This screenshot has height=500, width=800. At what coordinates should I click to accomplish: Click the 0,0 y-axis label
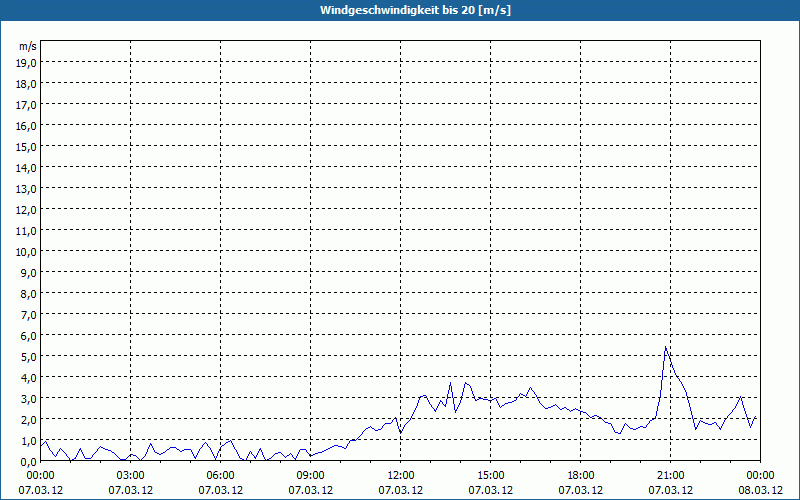click(x=28, y=462)
